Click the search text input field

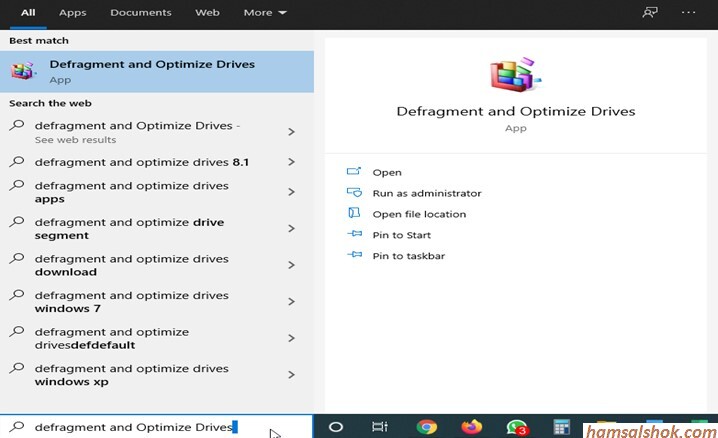156,427
